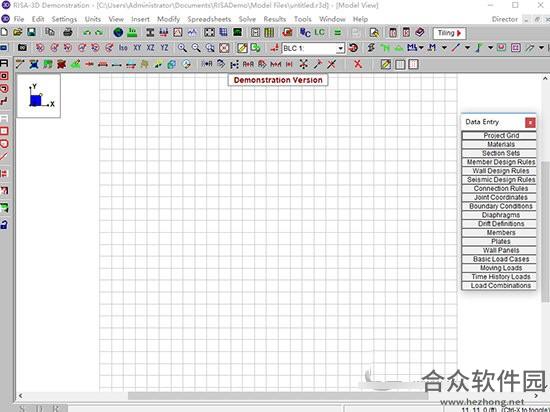
Task: Click the green equals solve icon
Action: pos(337,33)
